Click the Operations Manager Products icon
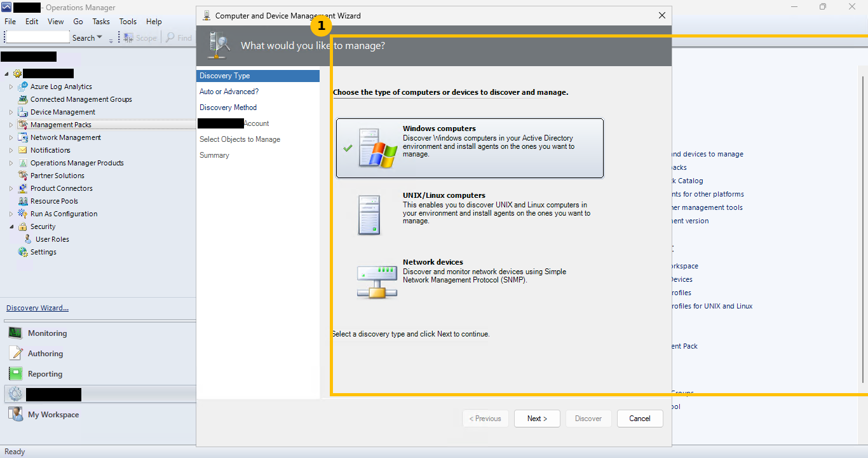The width and height of the screenshot is (868, 458). tap(23, 163)
